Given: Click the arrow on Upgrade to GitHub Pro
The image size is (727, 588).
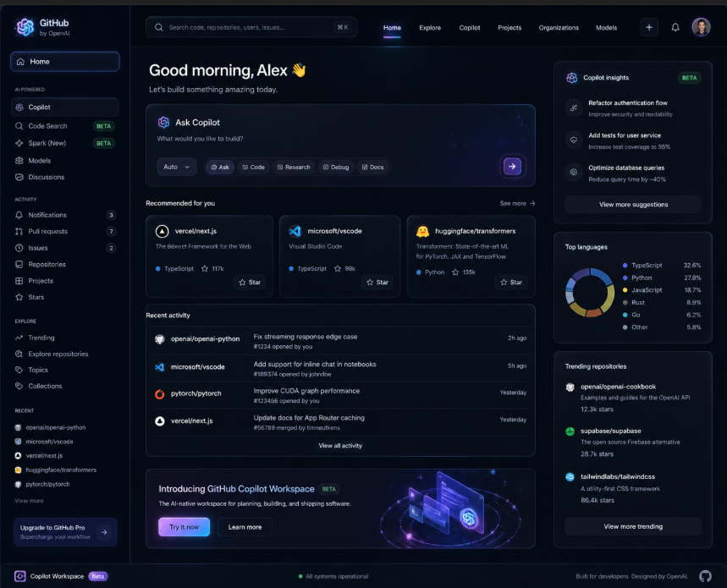Looking at the screenshot, I should (x=104, y=532).
